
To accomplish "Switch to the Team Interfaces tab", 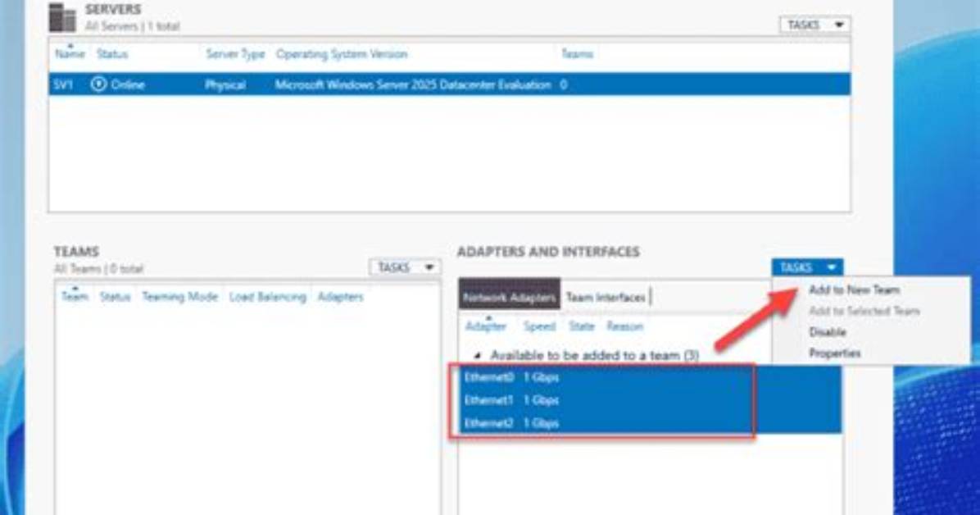I will (605, 297).
